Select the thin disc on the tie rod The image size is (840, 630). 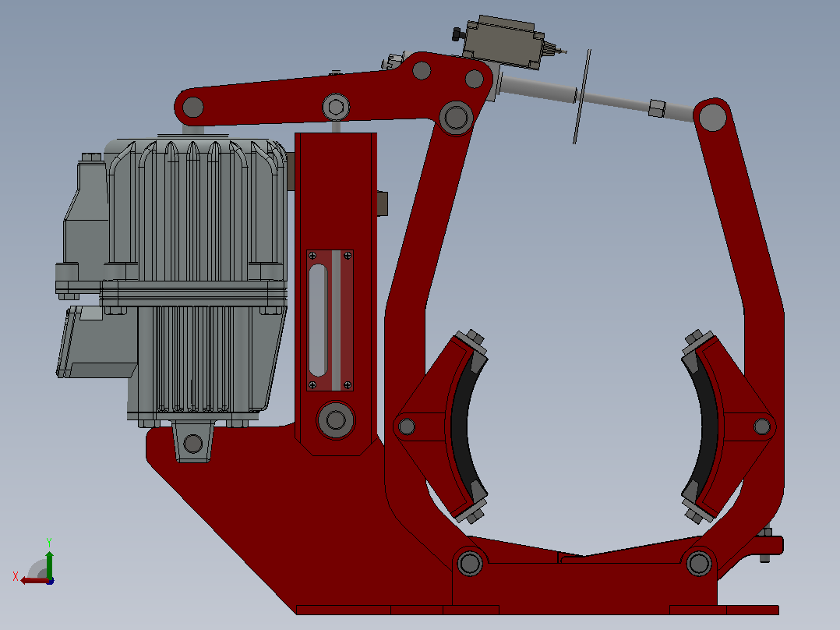click(x=582, y=97)
